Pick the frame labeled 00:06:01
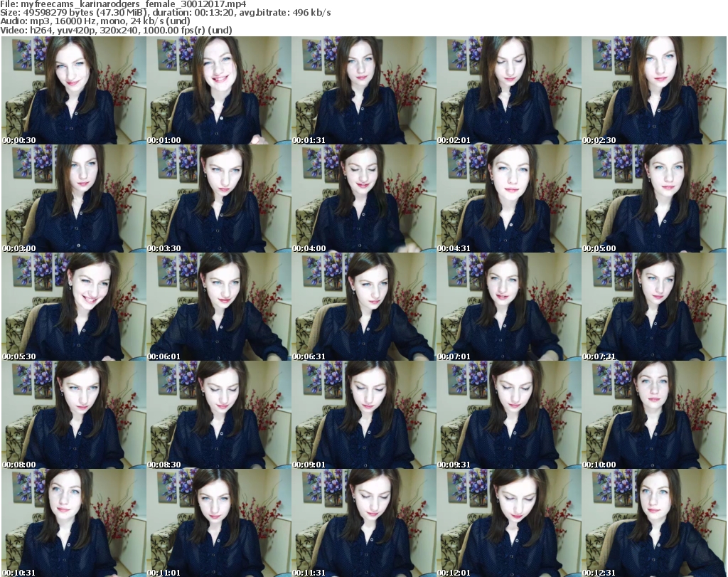The image size is (728, 577). point(219,307)
